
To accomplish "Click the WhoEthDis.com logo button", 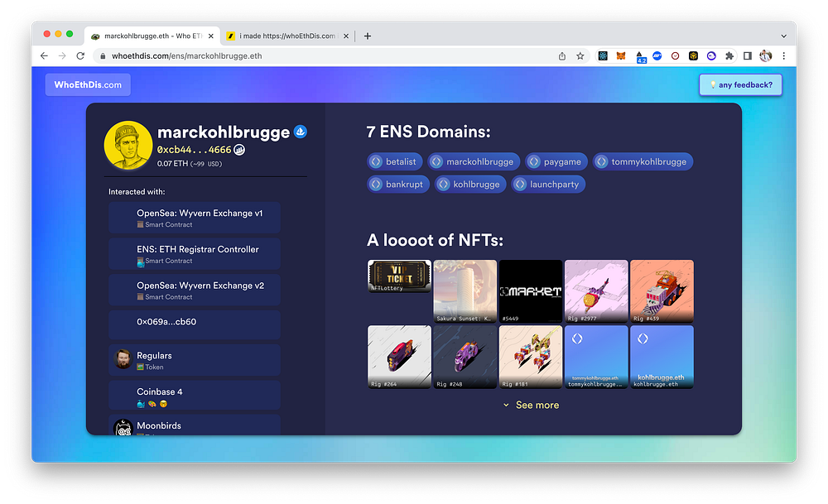I will coord(88,84).
